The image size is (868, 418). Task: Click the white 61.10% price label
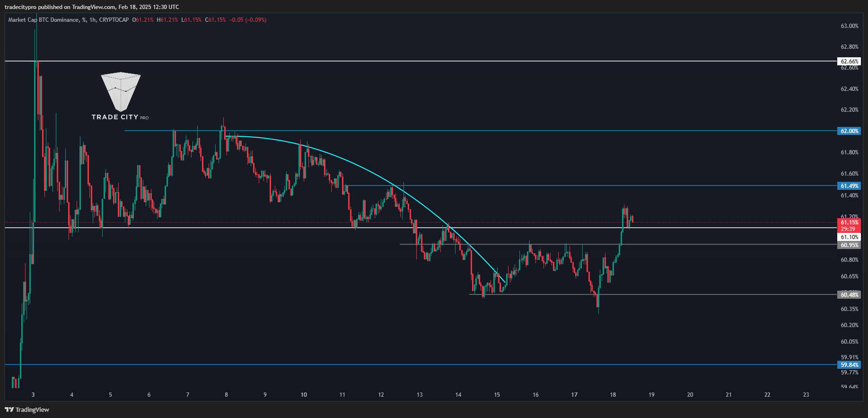pyautogui.click(x=849, y=237)
